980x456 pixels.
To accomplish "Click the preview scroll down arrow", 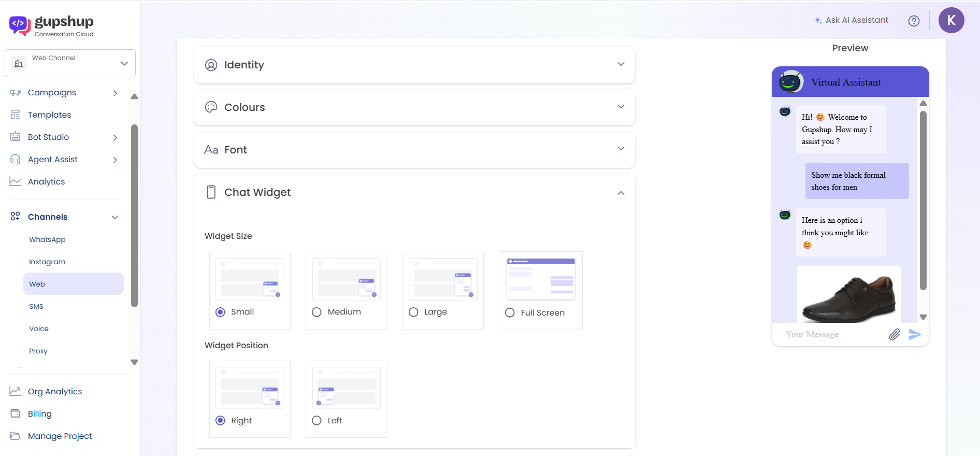I will point(923,317).
